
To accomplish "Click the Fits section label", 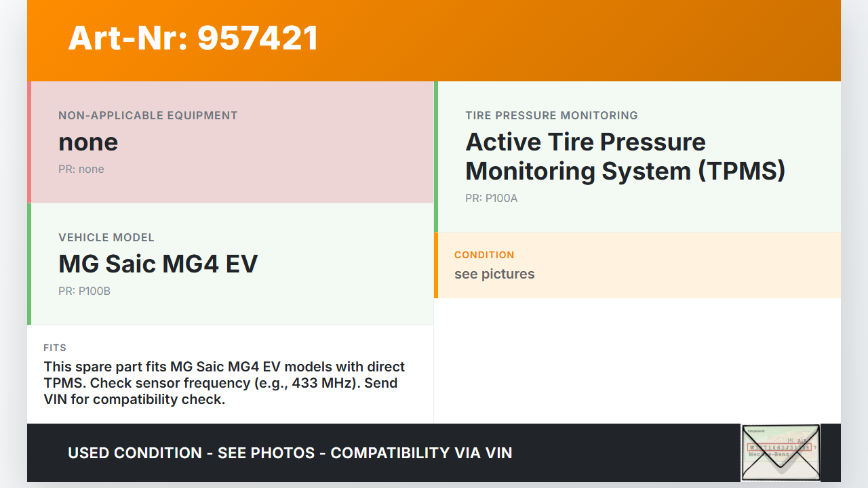I will click(x=55, y=348).
